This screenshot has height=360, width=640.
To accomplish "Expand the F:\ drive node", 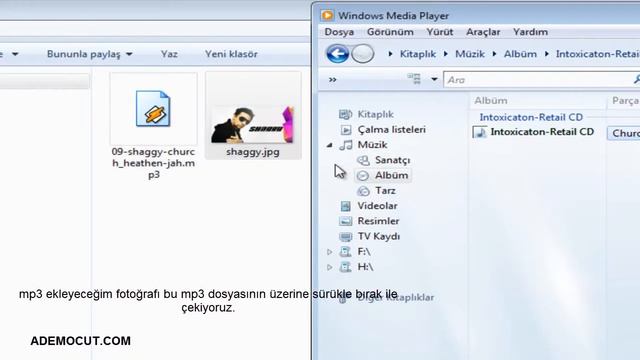I will coord(329,252).
